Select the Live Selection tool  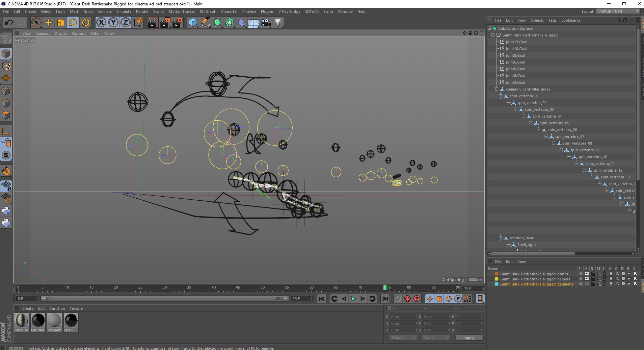click(36, 23)
